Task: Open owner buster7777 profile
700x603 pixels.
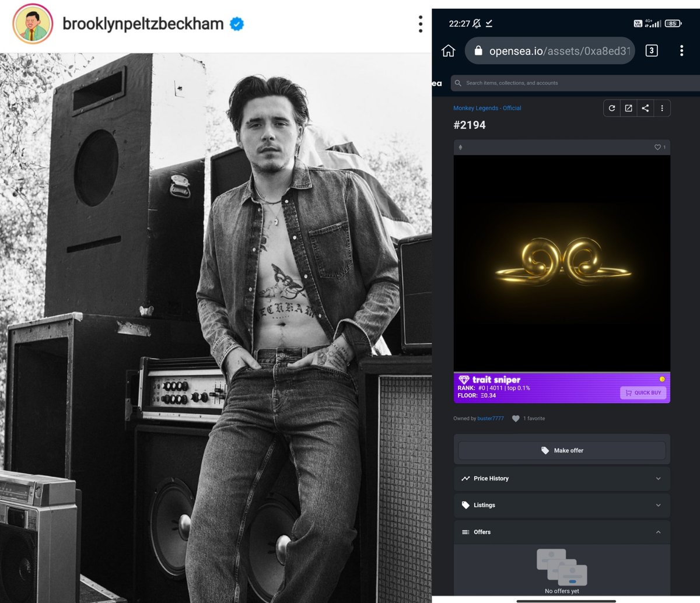Action: coord(491,418)
